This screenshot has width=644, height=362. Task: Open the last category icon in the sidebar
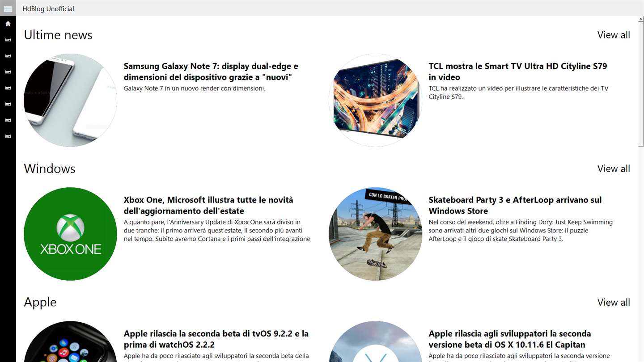(8, 136)
